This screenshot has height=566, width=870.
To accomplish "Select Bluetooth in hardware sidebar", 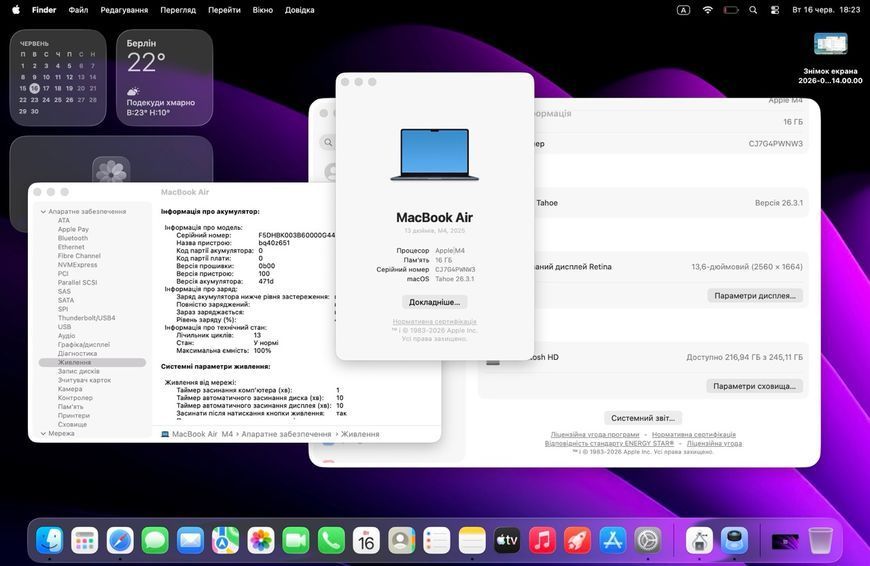I will pos(73,238).
